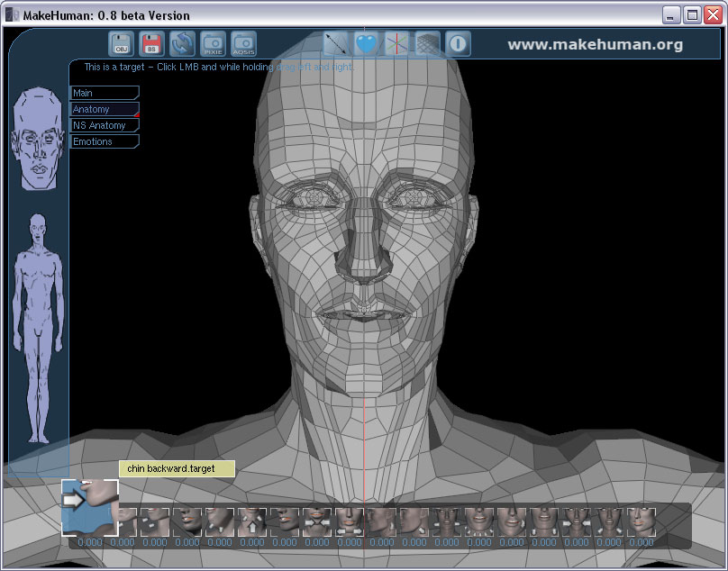
Task: Choose the full-face target with outward cheek arrows
Action: pyautogui.click(x=447, y=521)
